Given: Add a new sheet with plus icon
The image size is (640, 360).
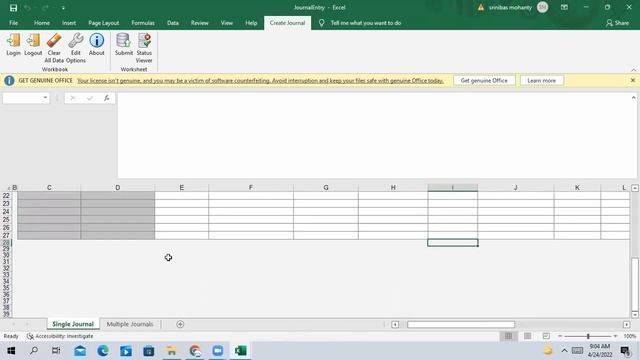Looking at the screenshot, I should pyautogui.click(x=180, y=324).
